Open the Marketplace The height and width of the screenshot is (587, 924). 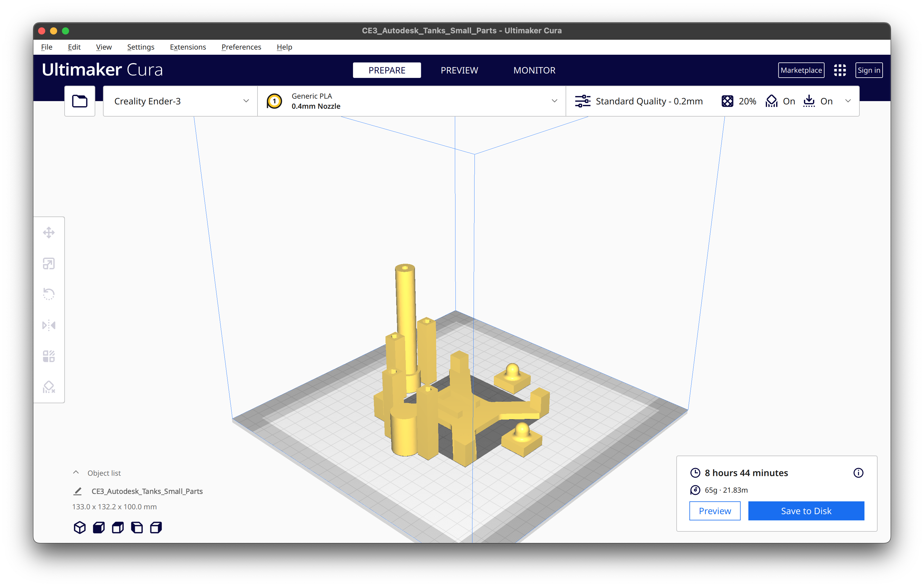801,70
